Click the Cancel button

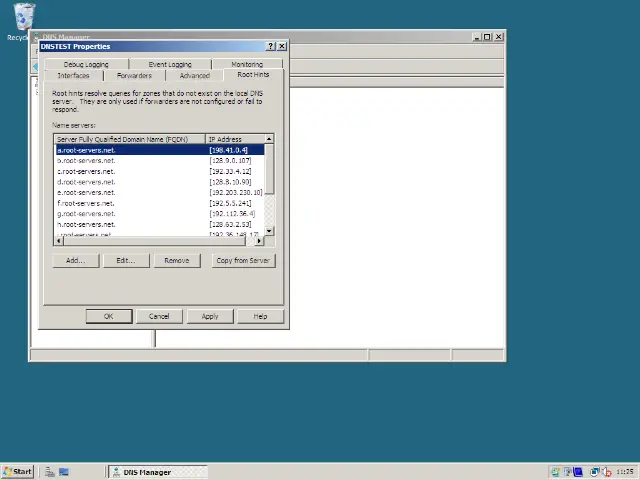tap(159, 316)
